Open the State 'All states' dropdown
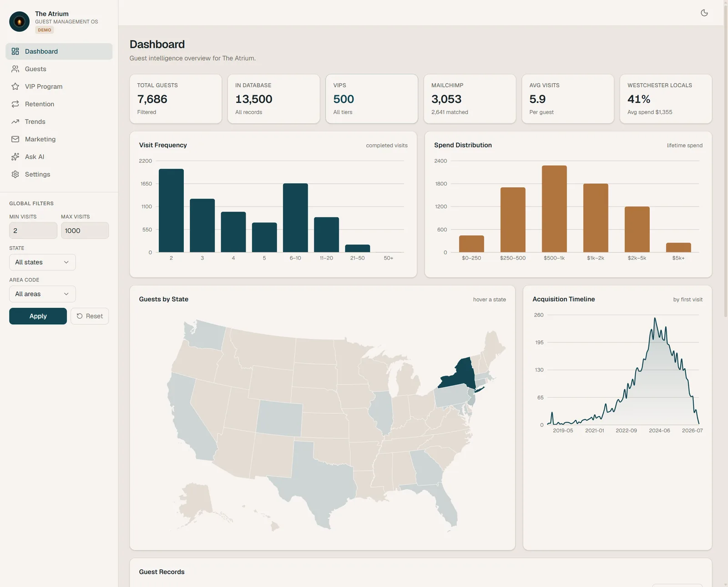The width and height of the screenshot is (728, 587). (42, 262)
